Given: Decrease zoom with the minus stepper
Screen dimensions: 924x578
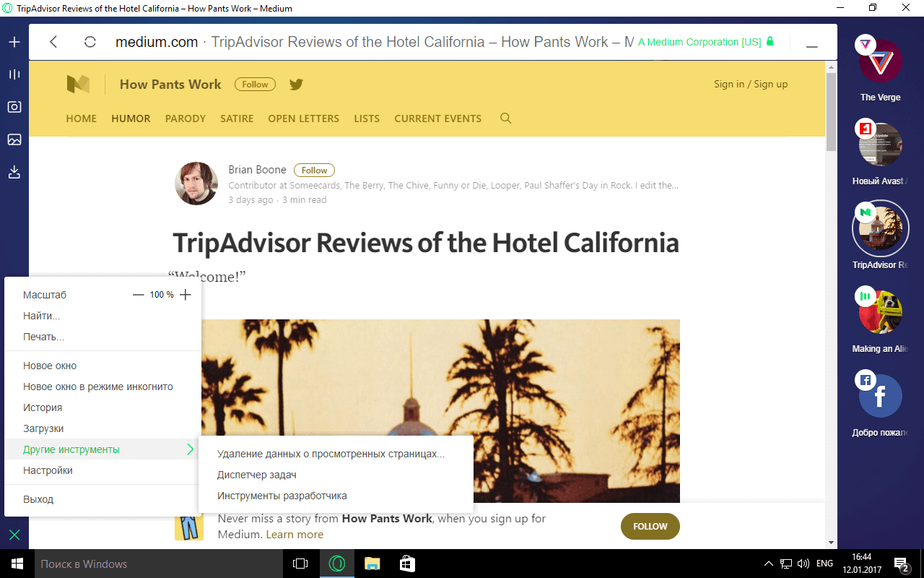Looking at the screenshot, I should pos(139,295).
